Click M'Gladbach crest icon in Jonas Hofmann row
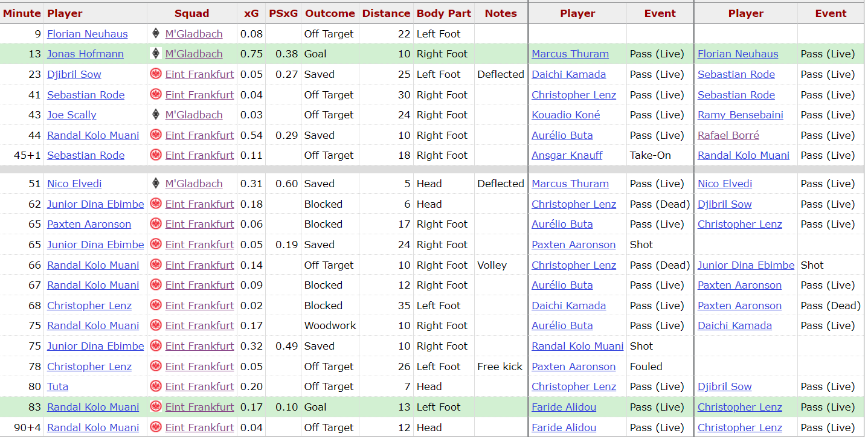 (155, 54)
